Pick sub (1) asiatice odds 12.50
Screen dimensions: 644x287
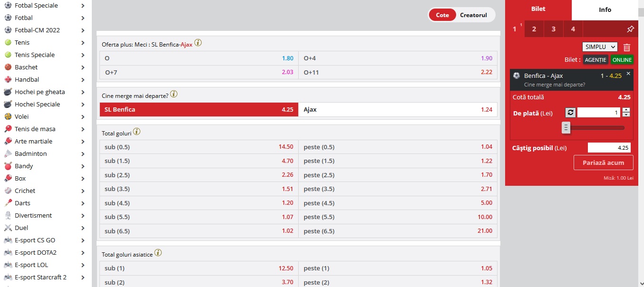199,268
